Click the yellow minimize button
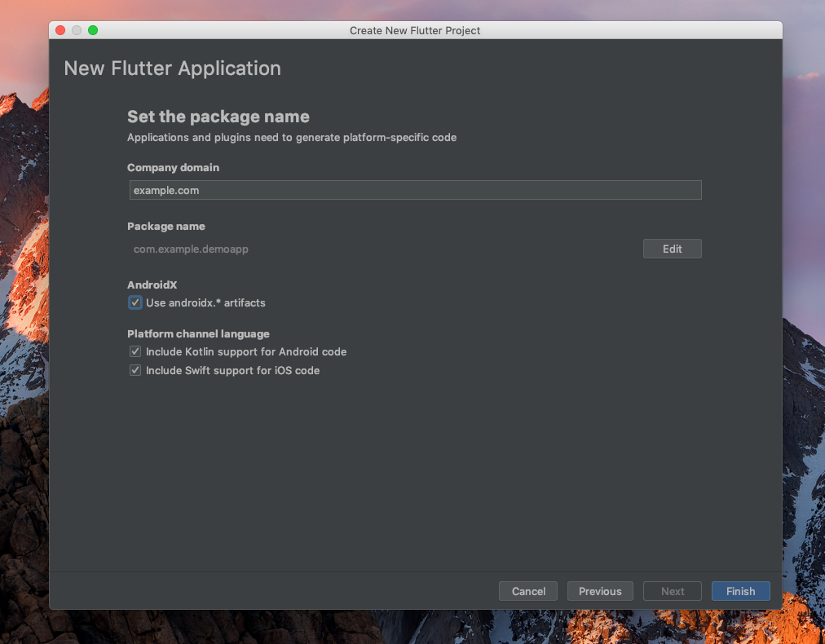Image resolution: width=825 pixels, height=644 pixels. [x=77, y=29]
